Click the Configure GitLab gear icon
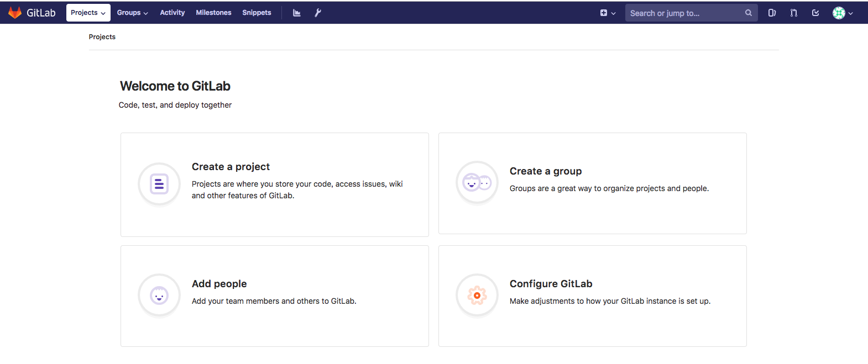This screenshot has height=364, width=868. tap(477, 296)
